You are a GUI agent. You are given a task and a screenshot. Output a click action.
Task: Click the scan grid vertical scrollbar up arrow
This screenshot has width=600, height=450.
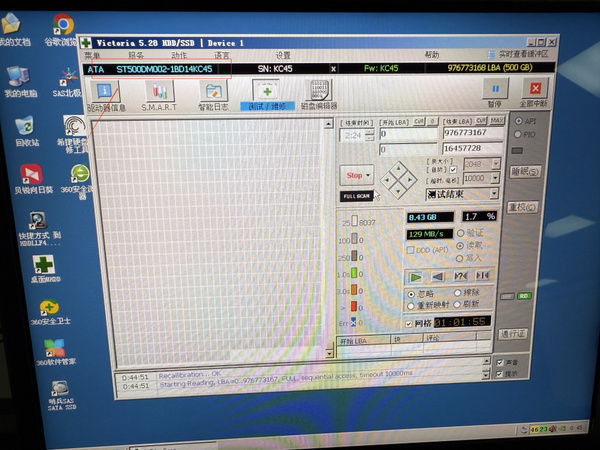(x=328, y=124)
